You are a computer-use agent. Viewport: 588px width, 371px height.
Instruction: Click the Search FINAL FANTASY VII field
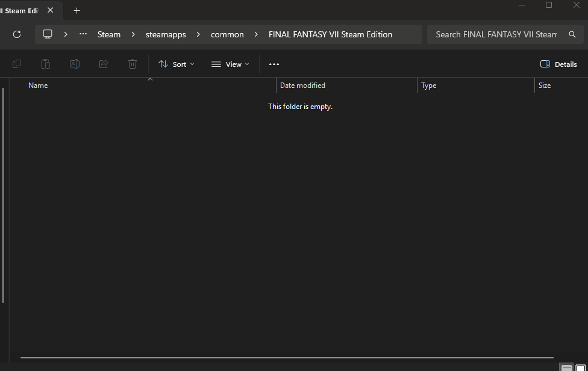[496, 34]
